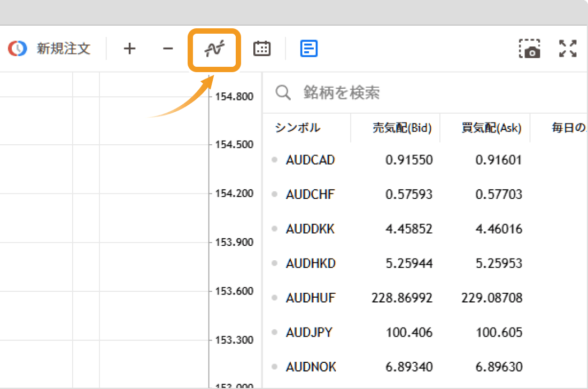The height and width of the screenshot is (389, 588).
Task: Select the AUDHKD symbol row
Action: click(425, 263)
